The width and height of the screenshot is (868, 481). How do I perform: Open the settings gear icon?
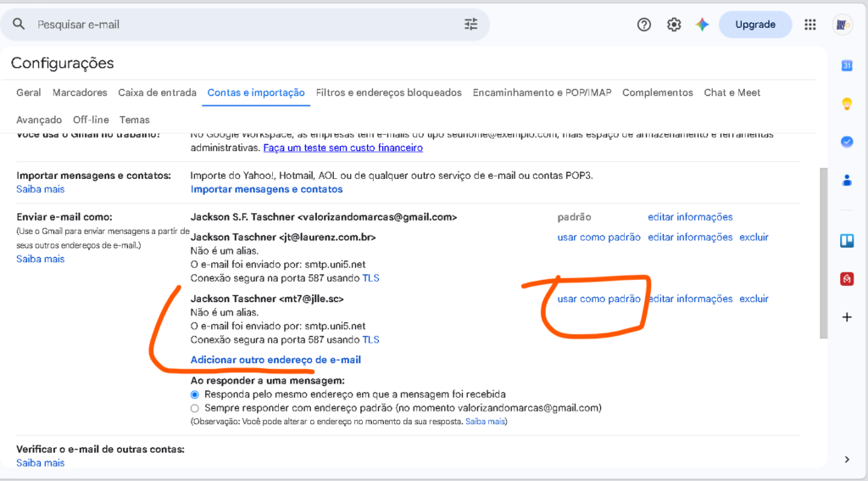674,25
